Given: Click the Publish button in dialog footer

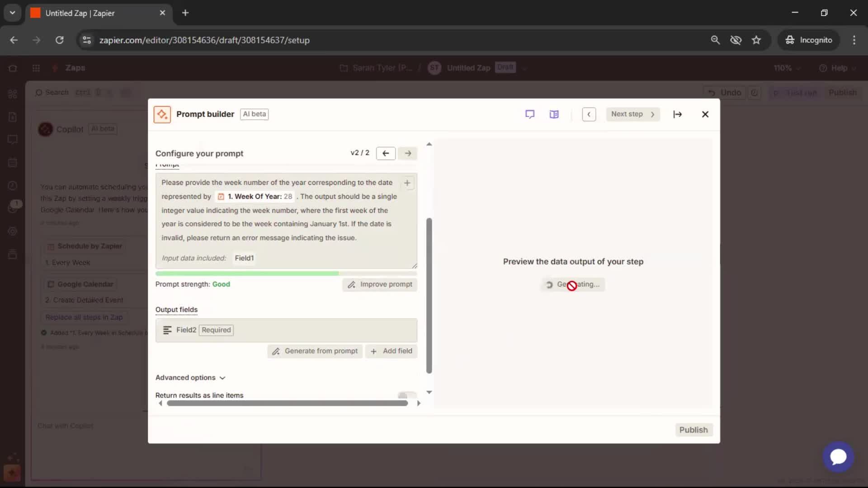Looking at the screenshot, I should click(x=693, y=430).
